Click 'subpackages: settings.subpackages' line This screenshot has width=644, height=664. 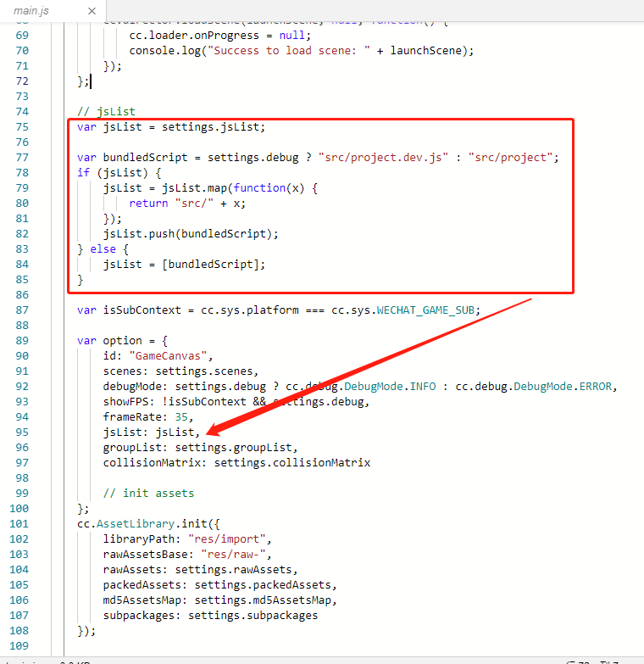pyautogui.click(x=210, y=616)
